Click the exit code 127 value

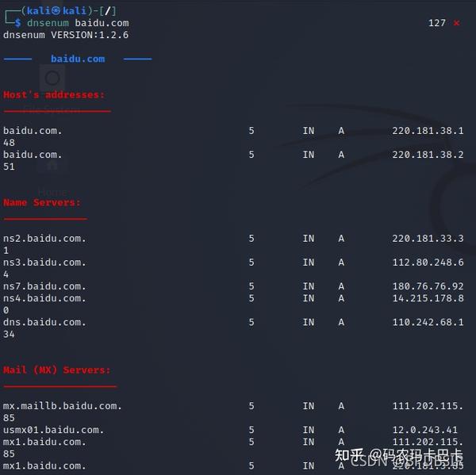(437, 23)
